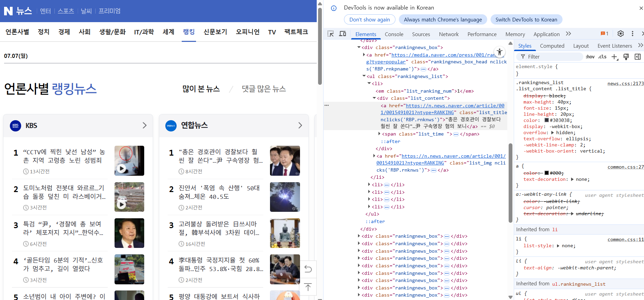Open the IT/과학 news menu
Viewport: 644px width, 300px height.
144,32
